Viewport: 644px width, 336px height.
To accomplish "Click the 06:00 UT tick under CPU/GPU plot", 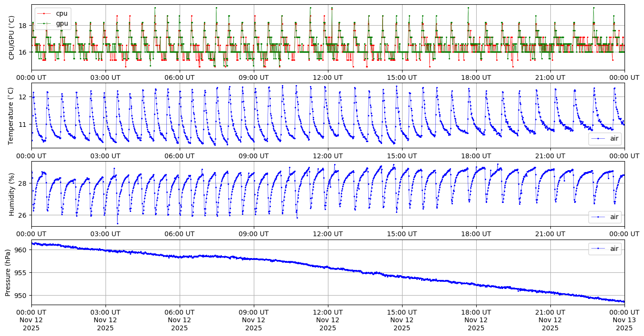I will (x=180, y=77).
